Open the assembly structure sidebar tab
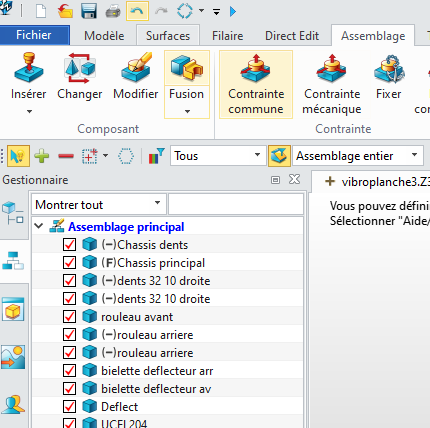This screenshot has height=428, width=430. [x=13, y=261]
